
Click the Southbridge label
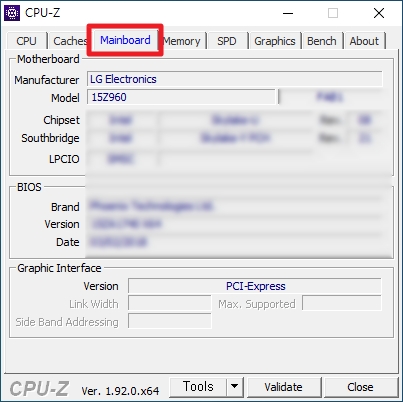tap(50, 138)
